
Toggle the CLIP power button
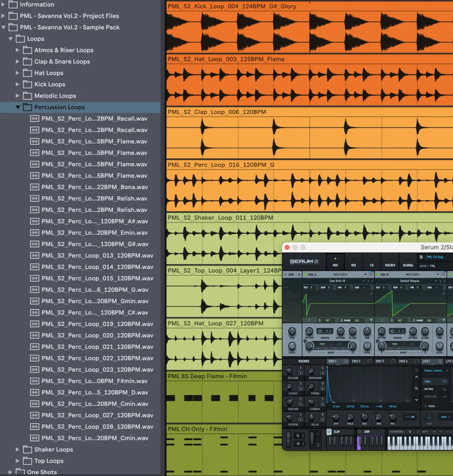[x=329, y=431]
